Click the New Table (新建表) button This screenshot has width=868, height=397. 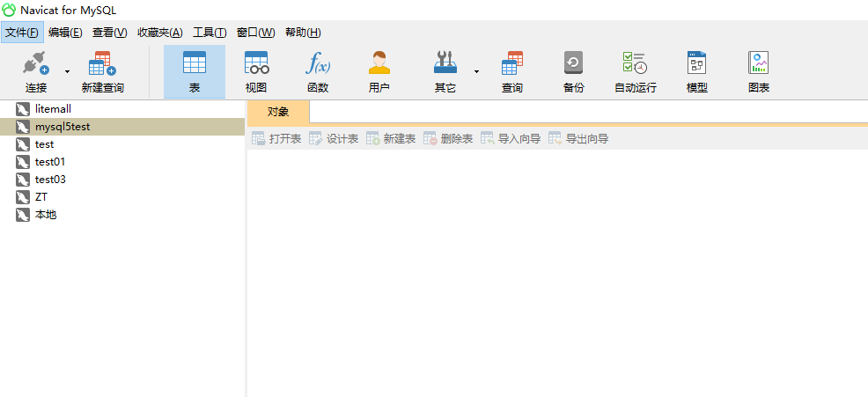click(x=391, y=139)
